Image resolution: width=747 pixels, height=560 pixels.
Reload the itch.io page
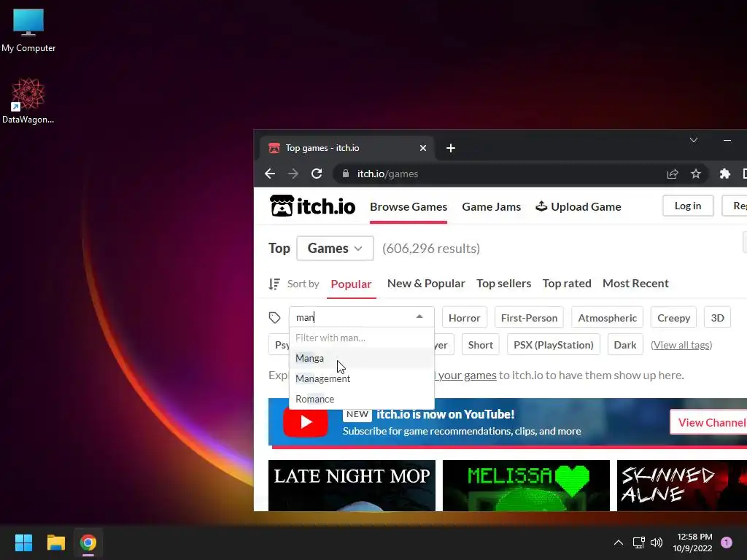pos(317,174)
